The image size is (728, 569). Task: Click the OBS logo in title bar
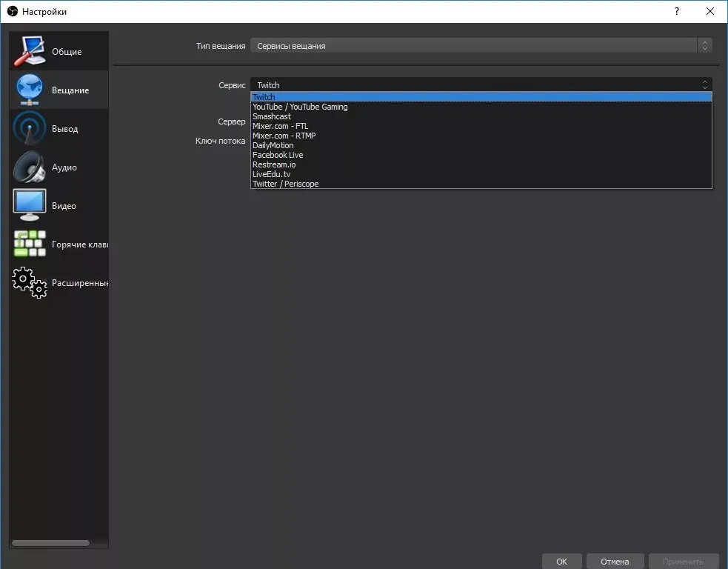point(13,11)
